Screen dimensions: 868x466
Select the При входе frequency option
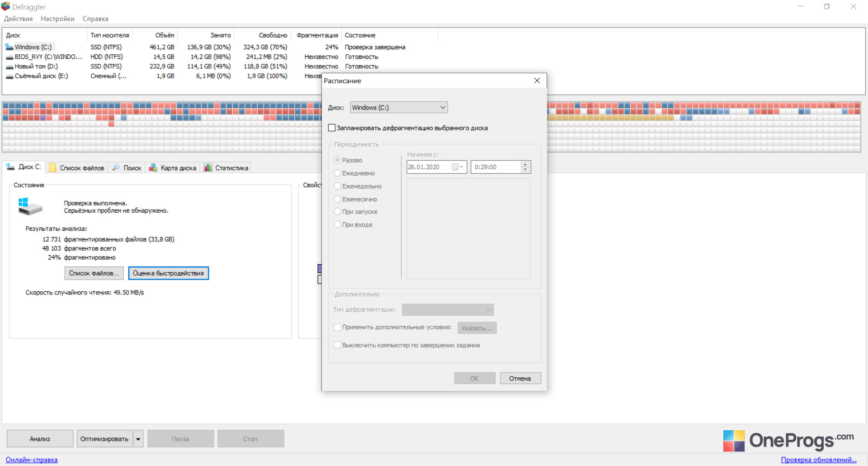[x=337, y=224]
